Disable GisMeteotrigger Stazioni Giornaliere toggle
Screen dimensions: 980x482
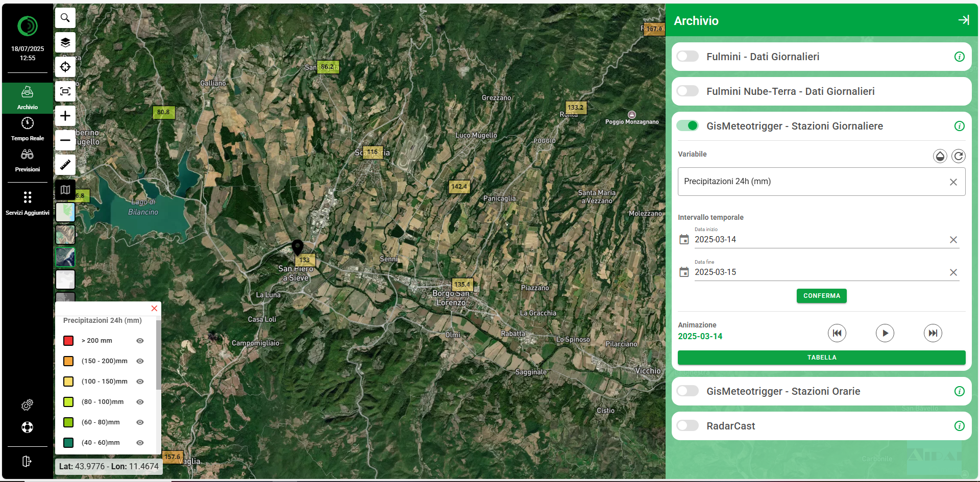[x=688, y=126]
